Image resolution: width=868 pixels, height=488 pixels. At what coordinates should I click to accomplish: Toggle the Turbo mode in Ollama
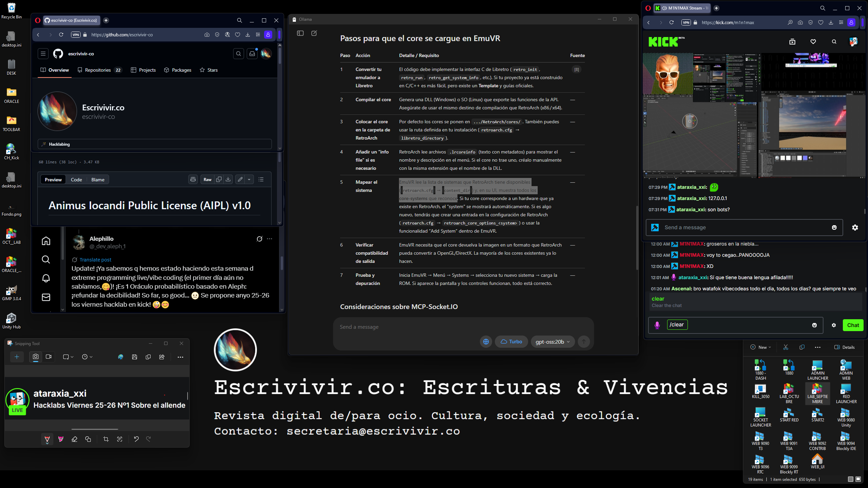tap(511, 342)
